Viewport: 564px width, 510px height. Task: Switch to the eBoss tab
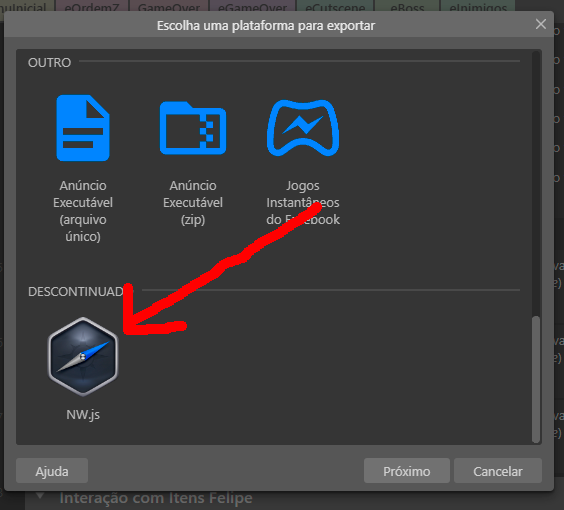click(x=407, y=6)
